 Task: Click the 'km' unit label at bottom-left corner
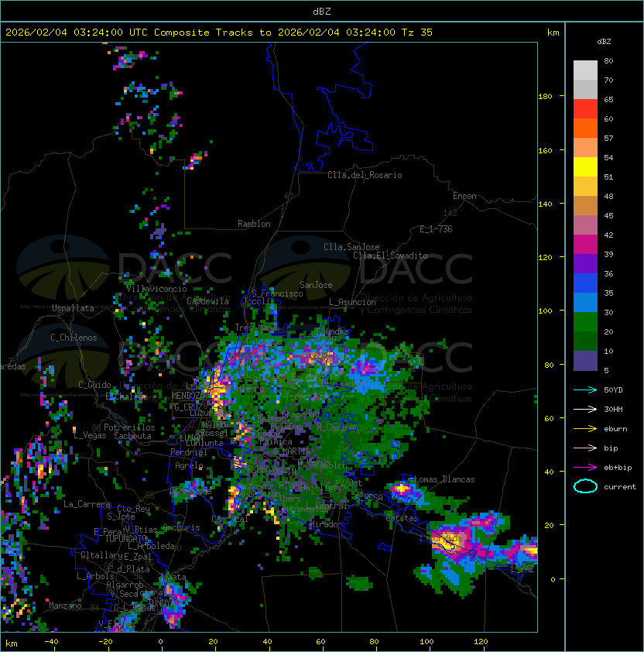(12, 643)
